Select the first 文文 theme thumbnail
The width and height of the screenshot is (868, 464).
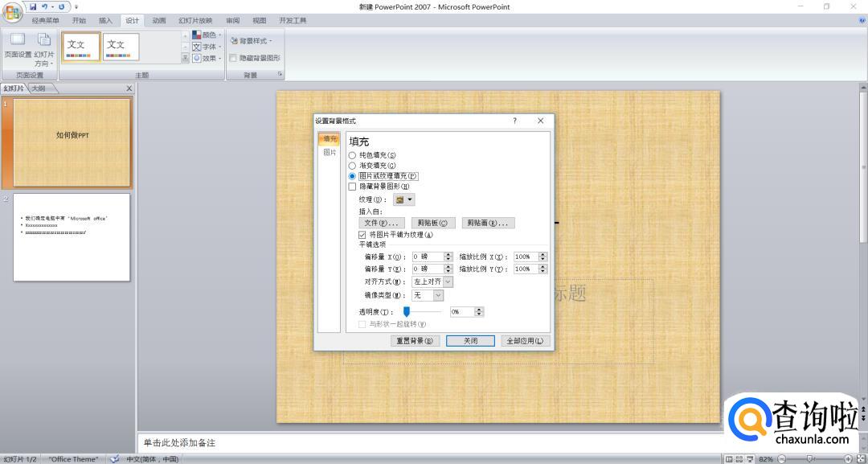tap(81, 47)
